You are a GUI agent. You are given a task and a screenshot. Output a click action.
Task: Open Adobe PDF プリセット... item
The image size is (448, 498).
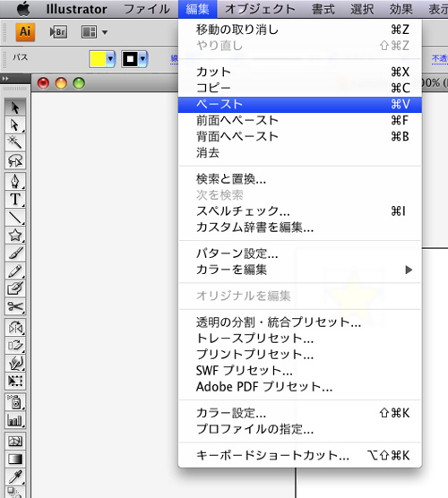300,387
